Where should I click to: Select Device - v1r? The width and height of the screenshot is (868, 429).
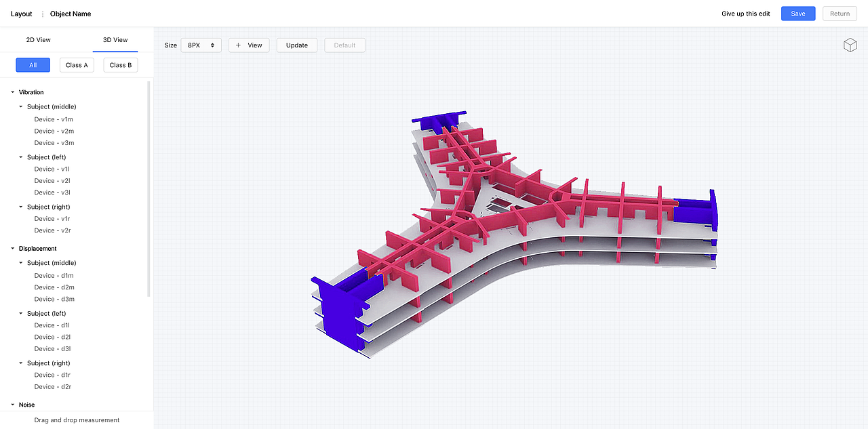53,219
